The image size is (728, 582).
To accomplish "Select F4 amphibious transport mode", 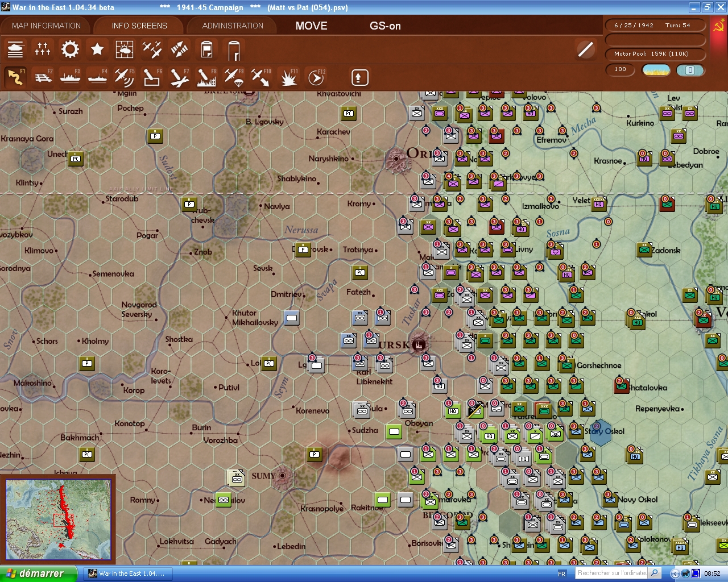I will 97,77.
